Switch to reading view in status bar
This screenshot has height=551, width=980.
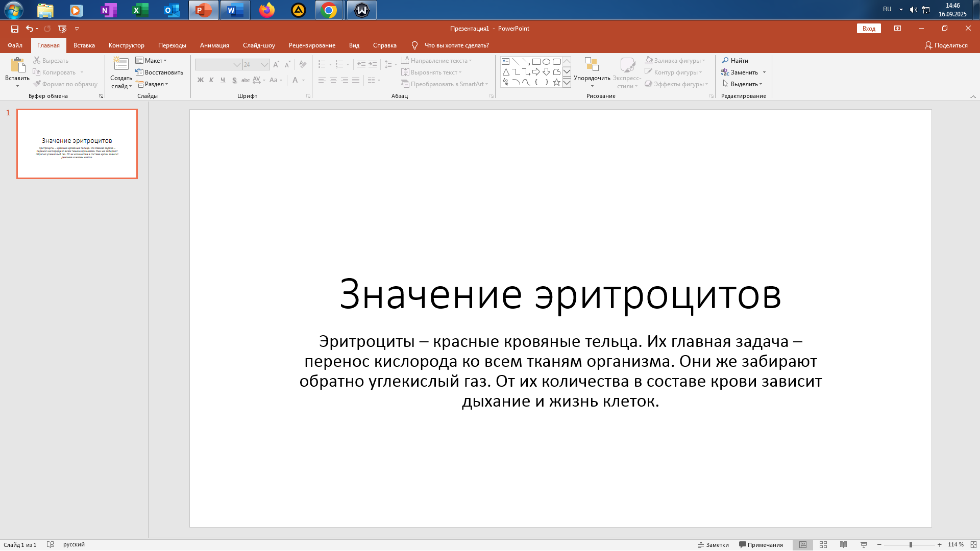tap(843, 545)
